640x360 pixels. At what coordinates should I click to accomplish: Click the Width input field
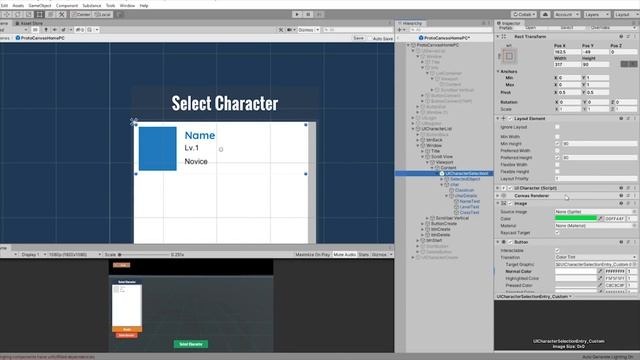[567, 64]
